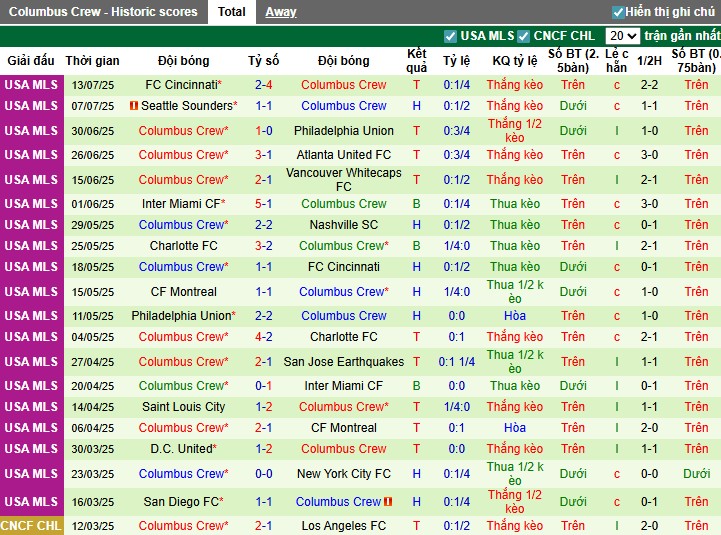
Task: Open Atlanta United FC team link
Action: 343,155
